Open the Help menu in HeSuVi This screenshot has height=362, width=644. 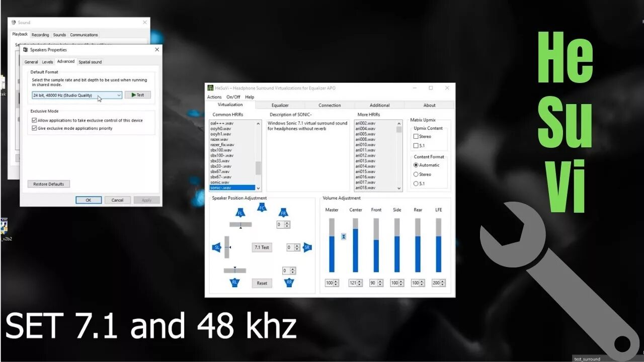(250, 97)
